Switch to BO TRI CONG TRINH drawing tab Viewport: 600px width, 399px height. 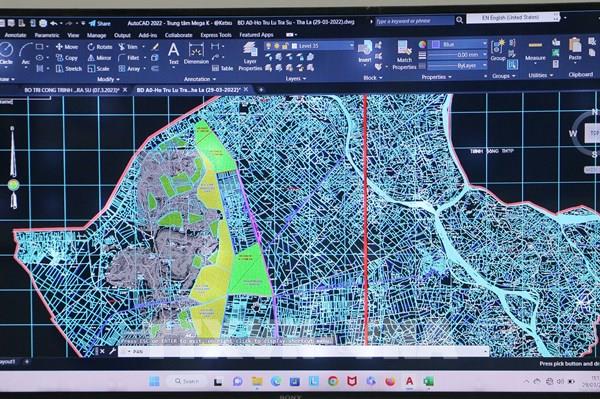[x=72, y=90]
